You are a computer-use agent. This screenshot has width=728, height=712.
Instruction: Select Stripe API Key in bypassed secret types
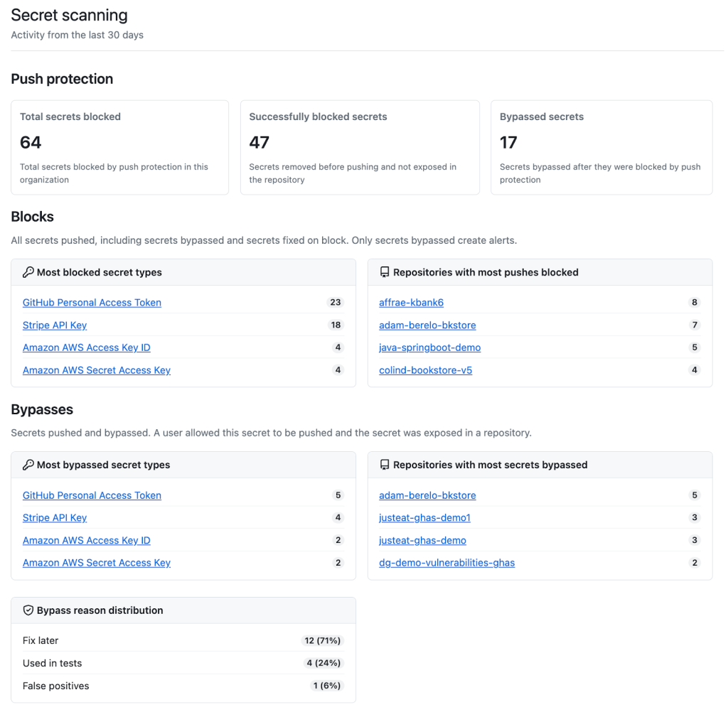55,518
